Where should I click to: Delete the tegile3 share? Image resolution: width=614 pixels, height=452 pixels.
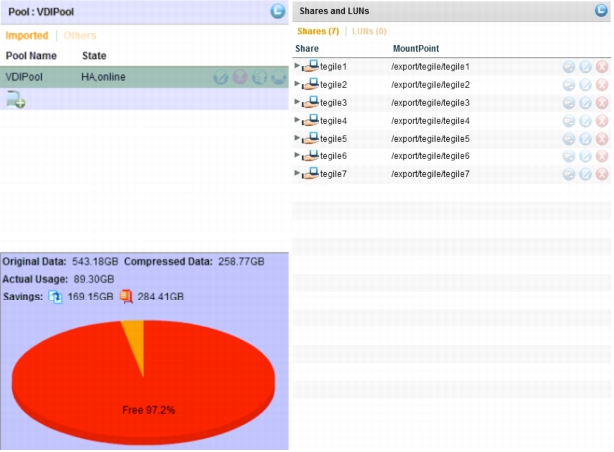click(602, 103)
